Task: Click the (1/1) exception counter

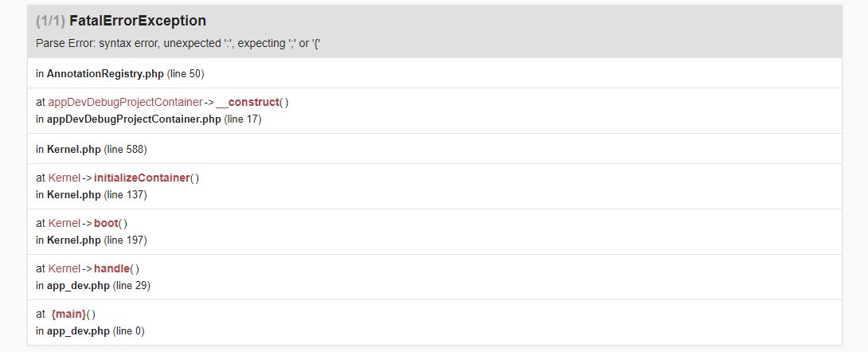Action: pos(51,21)
